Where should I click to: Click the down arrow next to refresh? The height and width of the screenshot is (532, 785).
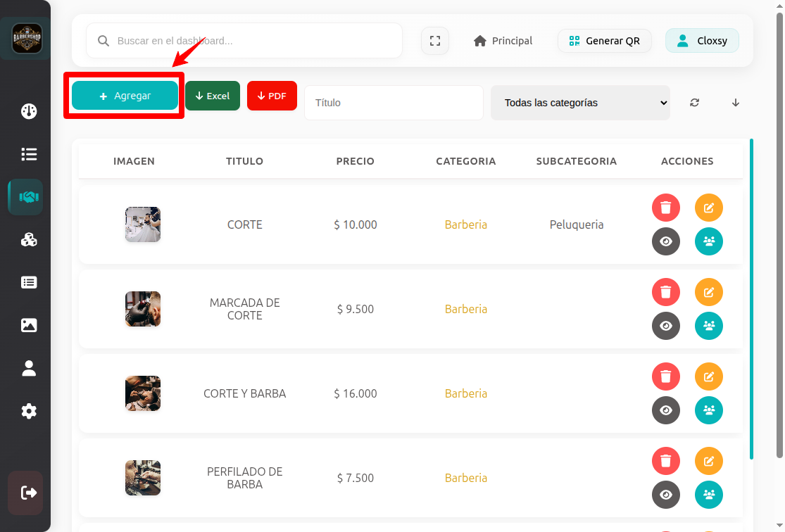pyautogui.click(x=736, y=103)
